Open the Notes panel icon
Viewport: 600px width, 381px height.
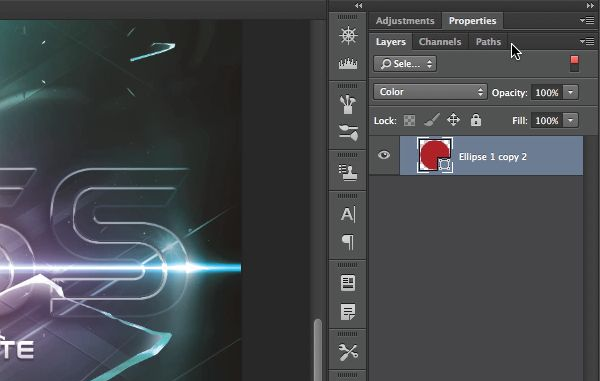[348, 312]
